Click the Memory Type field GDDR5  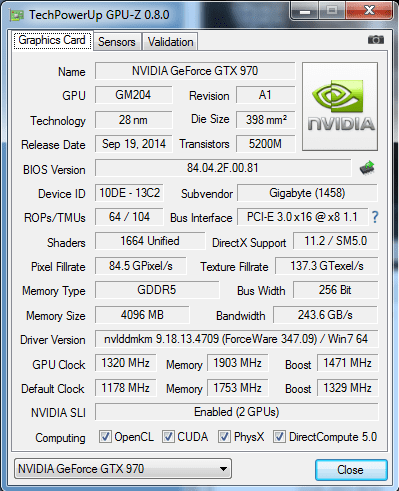[157, 290]
